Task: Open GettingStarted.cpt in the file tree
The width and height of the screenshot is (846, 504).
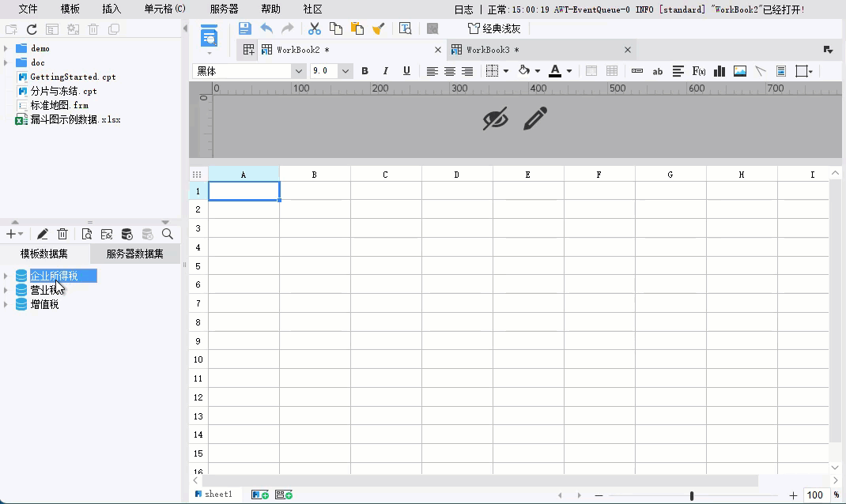Action: (73, 77)
